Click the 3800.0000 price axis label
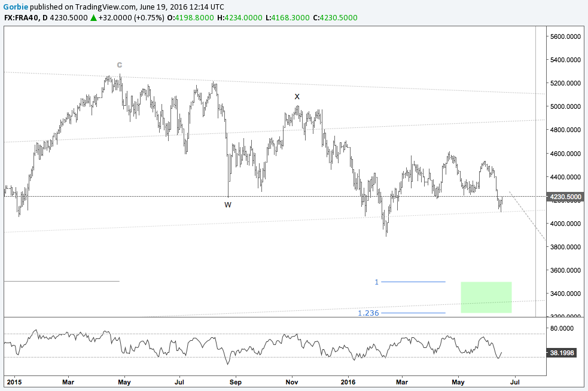Image resolution: width=588 pixels, height=391 pixels. coord(565,247)
